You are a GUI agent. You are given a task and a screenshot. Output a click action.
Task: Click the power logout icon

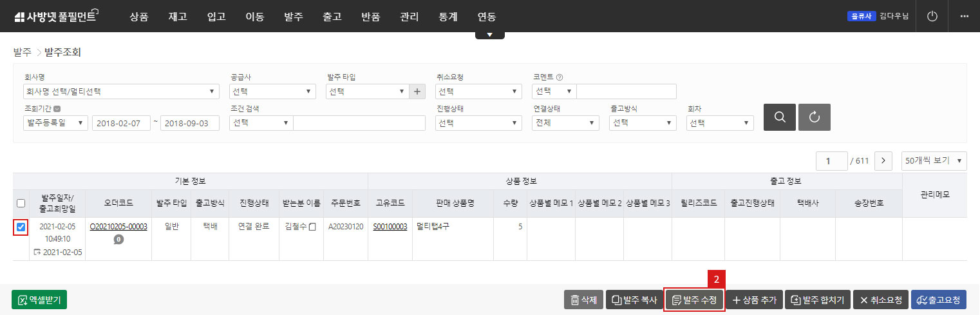[932, 16]
